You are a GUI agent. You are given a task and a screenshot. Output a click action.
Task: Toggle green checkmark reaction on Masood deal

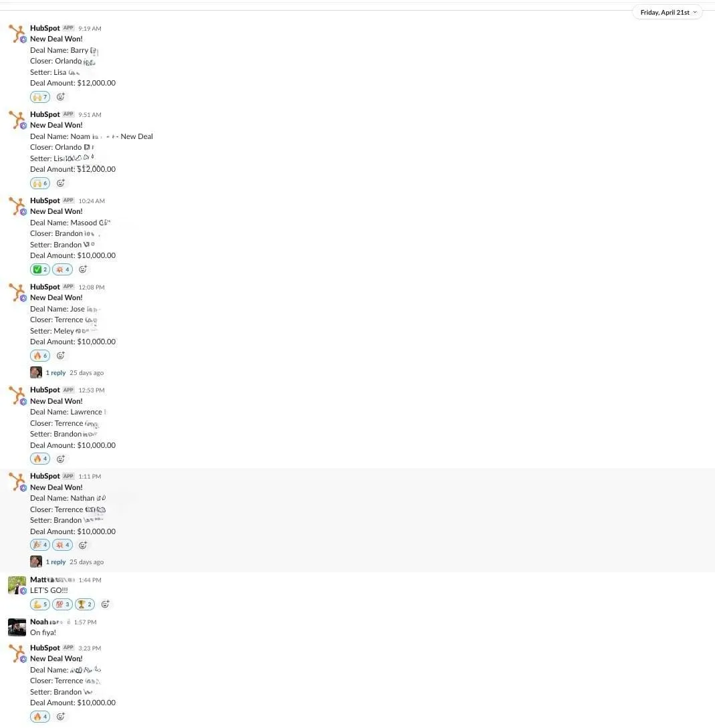(x=40, y=269)
